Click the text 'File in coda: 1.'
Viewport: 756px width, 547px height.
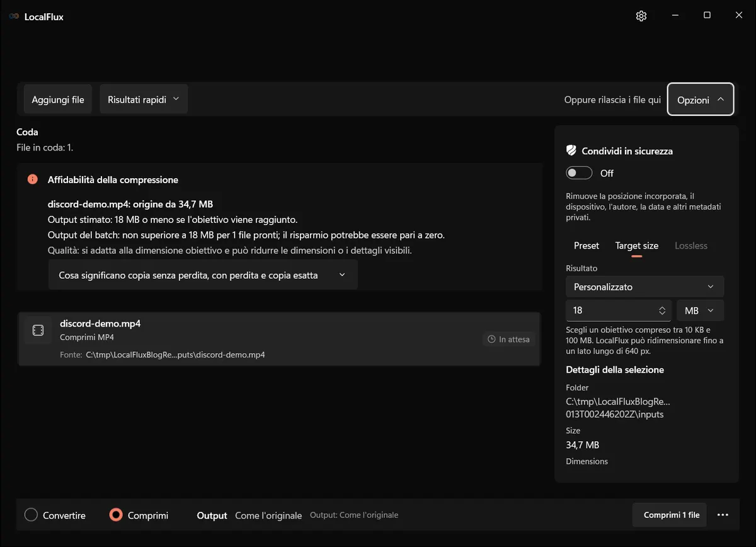pyautogui.click(x=45, y=148)
